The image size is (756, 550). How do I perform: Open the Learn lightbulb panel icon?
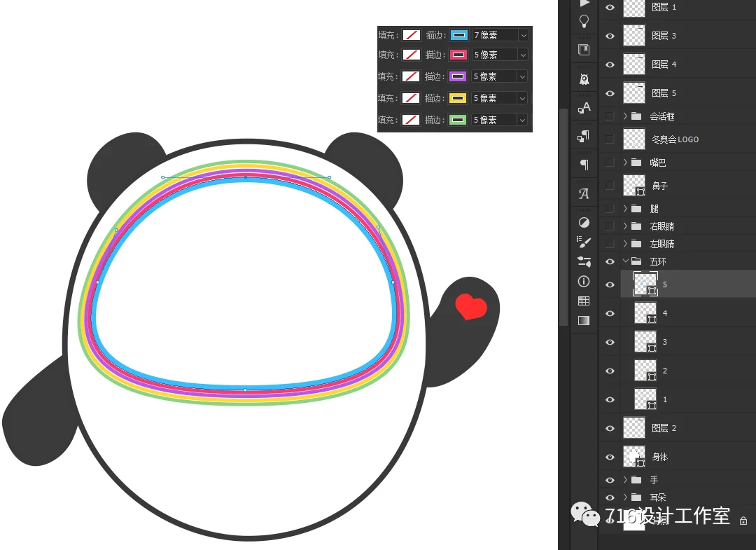point(584,22)
